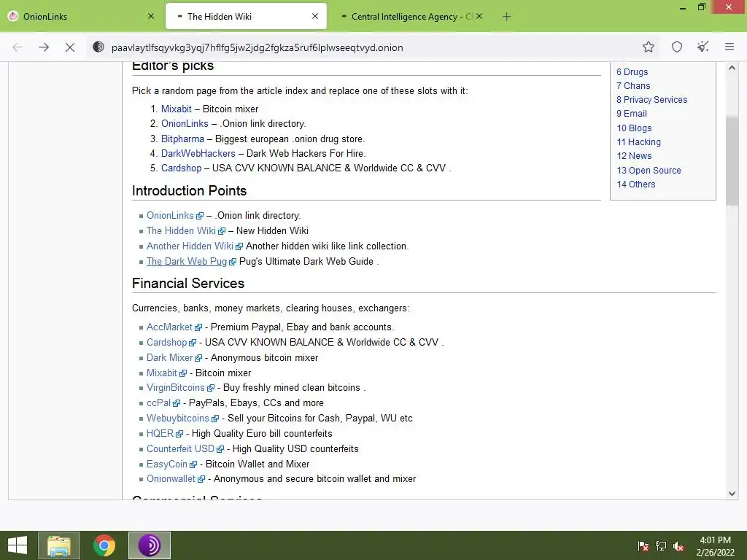Stop page loading with the X button
Image resolution: width=747 pixels, height=560 pixels.
69,47
